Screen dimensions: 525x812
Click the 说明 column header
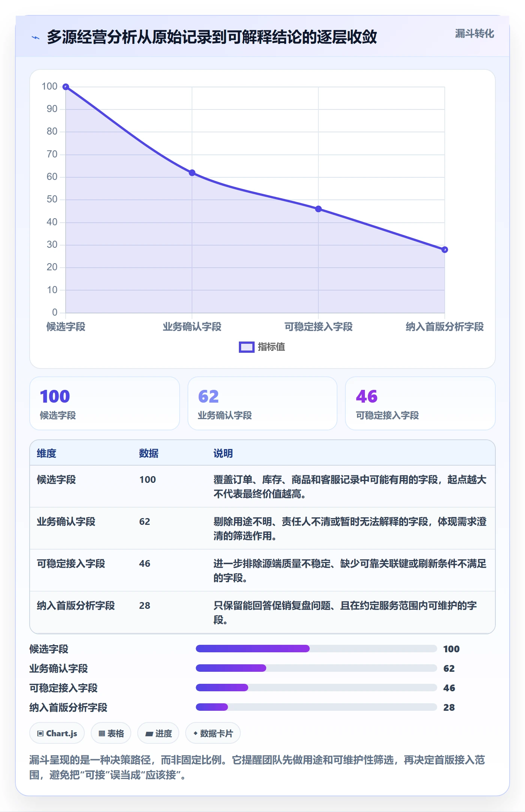(x=223, y=453)
